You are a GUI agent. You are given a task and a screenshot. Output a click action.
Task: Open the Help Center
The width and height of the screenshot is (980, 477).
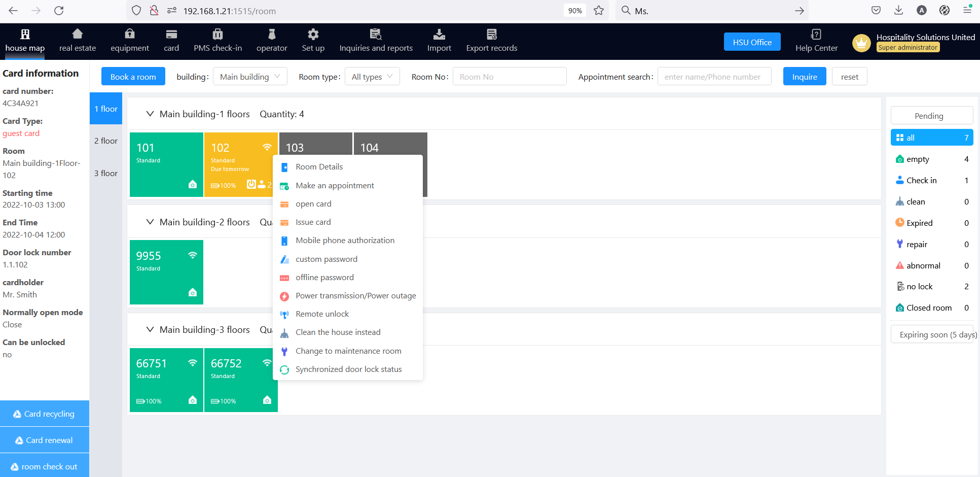[816, 41]
